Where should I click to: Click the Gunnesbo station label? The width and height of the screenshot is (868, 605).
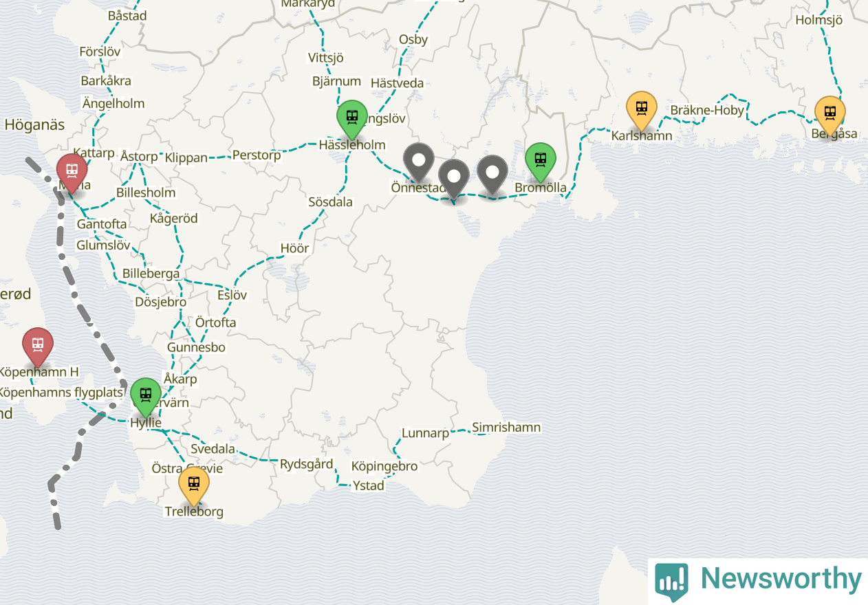click(x=196, y=347)
